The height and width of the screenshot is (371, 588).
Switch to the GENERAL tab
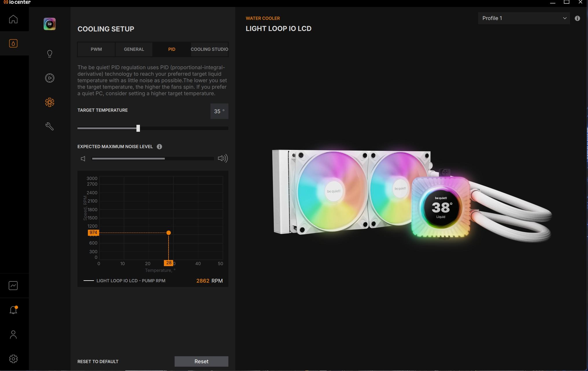pos(134,49)
